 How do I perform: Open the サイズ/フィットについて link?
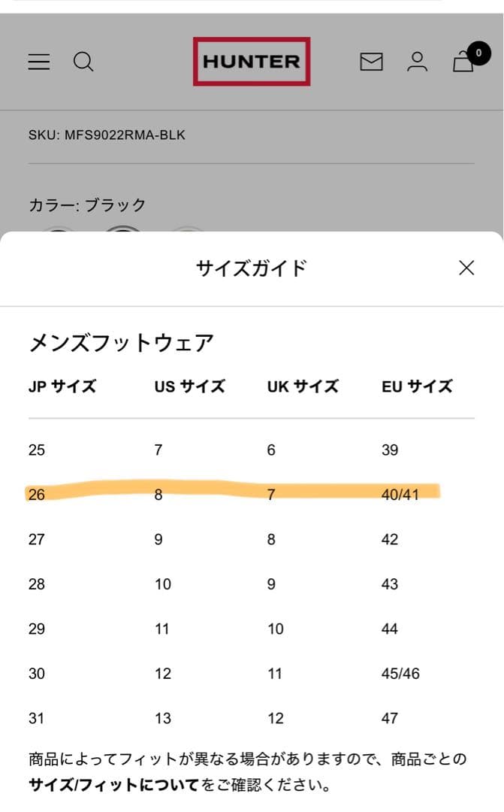tap(113, 786)
